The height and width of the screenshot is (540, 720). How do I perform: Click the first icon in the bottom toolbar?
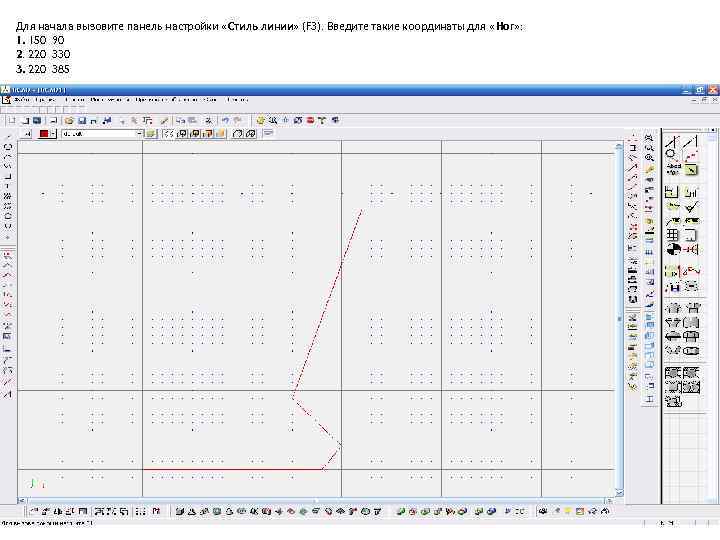(34, 511)
